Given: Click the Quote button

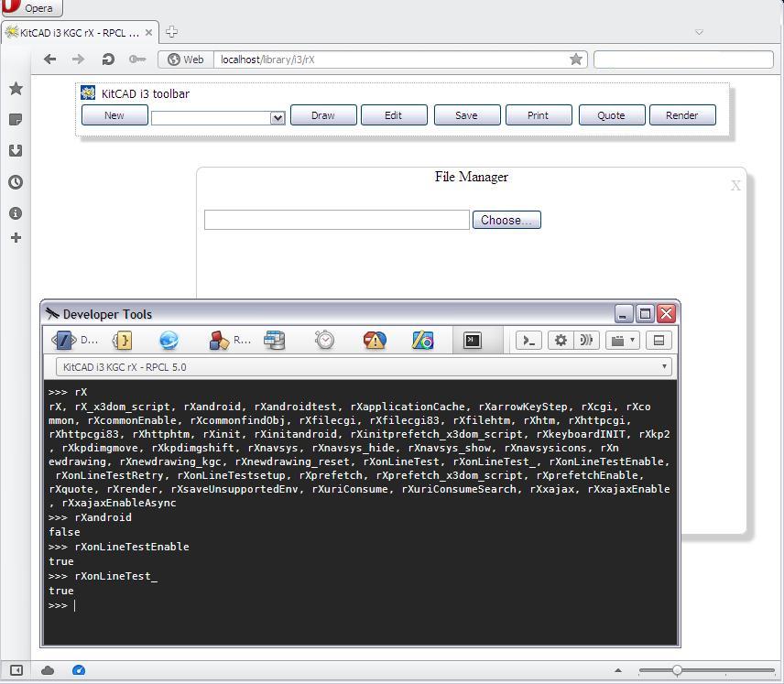Looking at the screenshot, I should (x=612, y=115).
